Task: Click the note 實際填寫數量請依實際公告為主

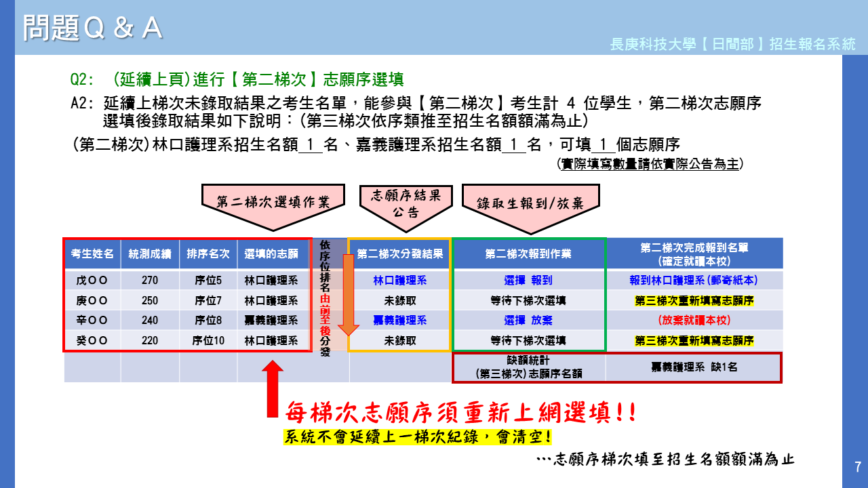Action: tap(649, 163)
